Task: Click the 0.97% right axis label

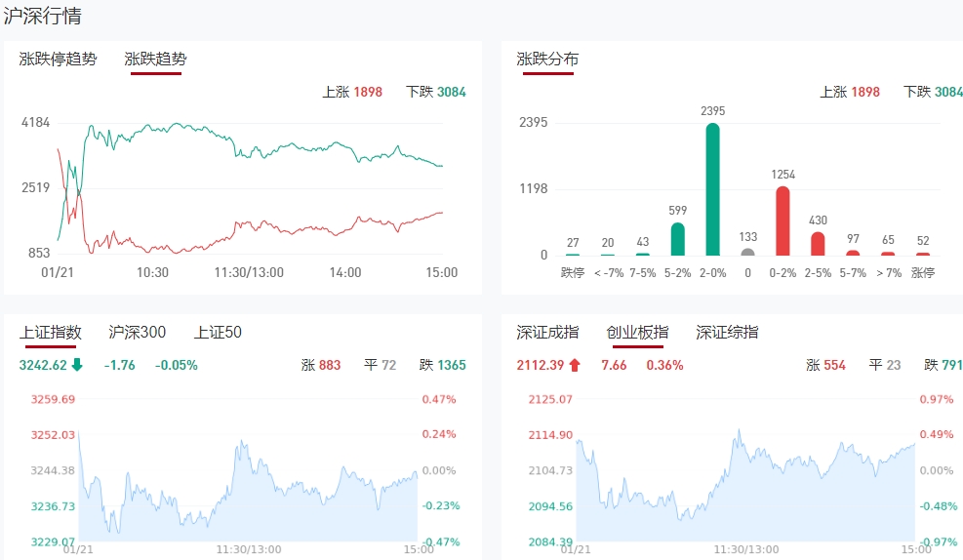Action: point(936,399)
